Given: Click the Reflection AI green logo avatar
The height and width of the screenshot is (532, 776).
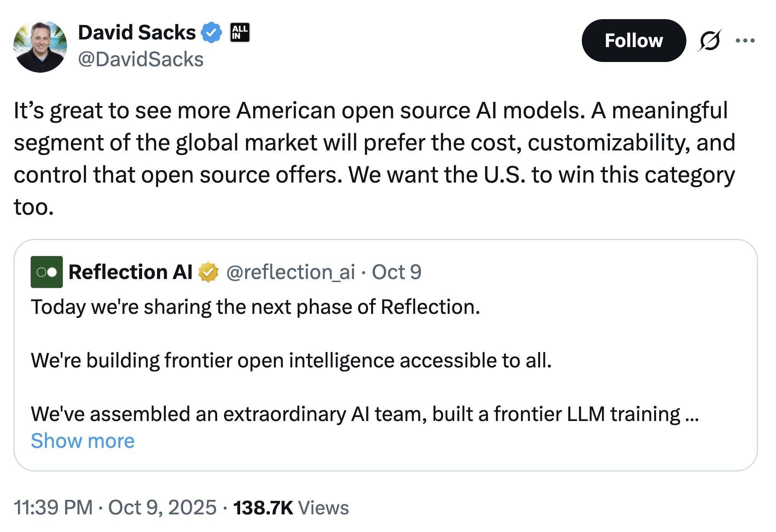Looking at the screenshot, I should [47, 272].
